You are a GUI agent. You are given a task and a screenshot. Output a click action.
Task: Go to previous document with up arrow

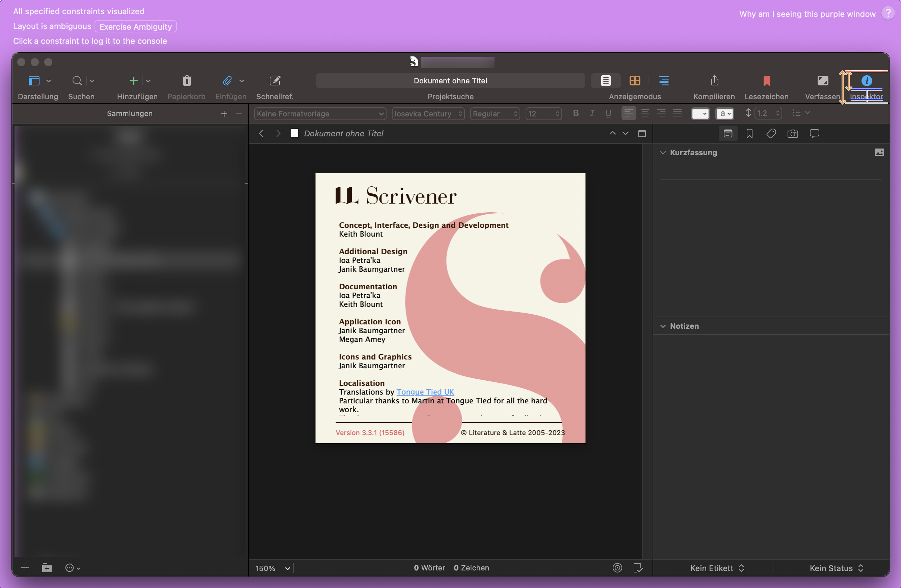tap(612, 133)
